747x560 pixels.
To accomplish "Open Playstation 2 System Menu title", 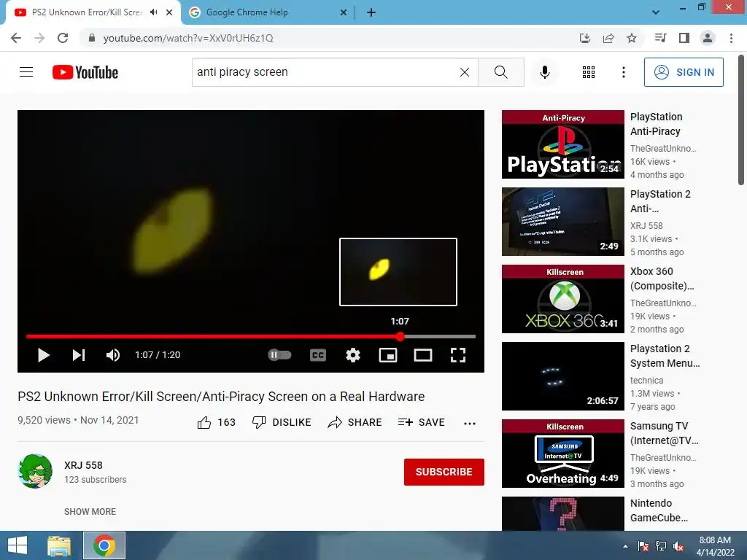I will [x=665, y=356].
